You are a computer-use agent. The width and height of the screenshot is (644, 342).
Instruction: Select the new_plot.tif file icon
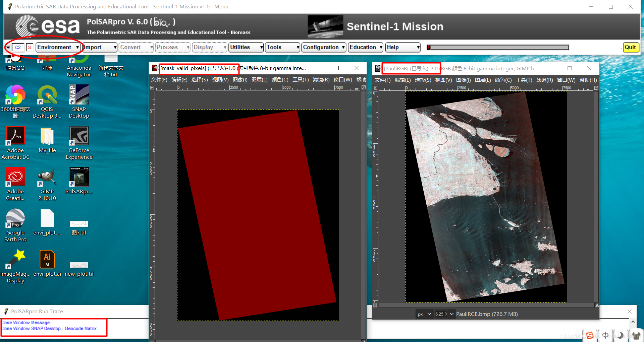(x=79, y=269)
